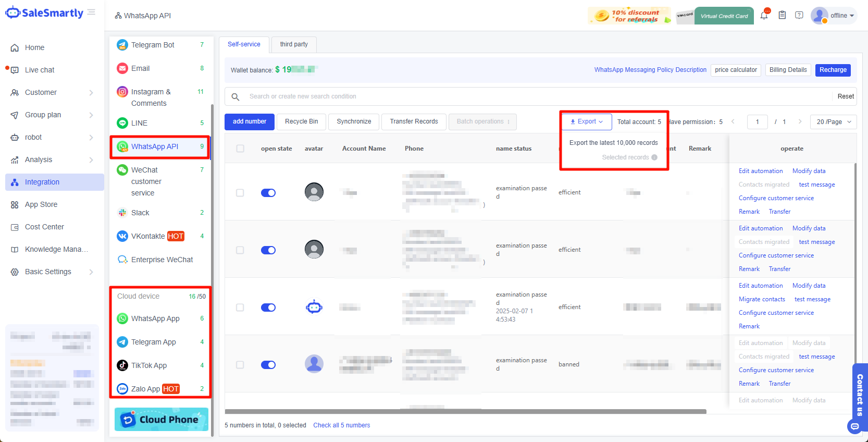
Task: Click the info icon beside Selected records
Action: click(654, 157)
